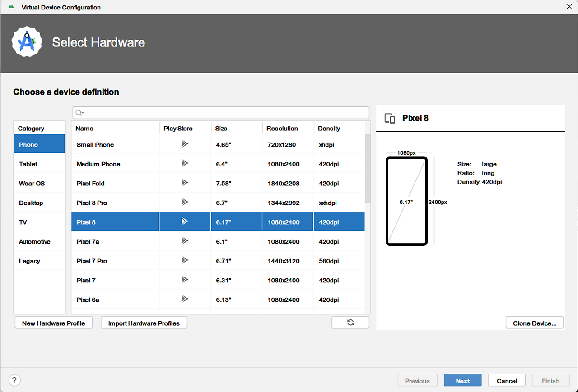Select the Phone category
The image size is (578, 392).
pyautogui.click(x=39, y=144)
